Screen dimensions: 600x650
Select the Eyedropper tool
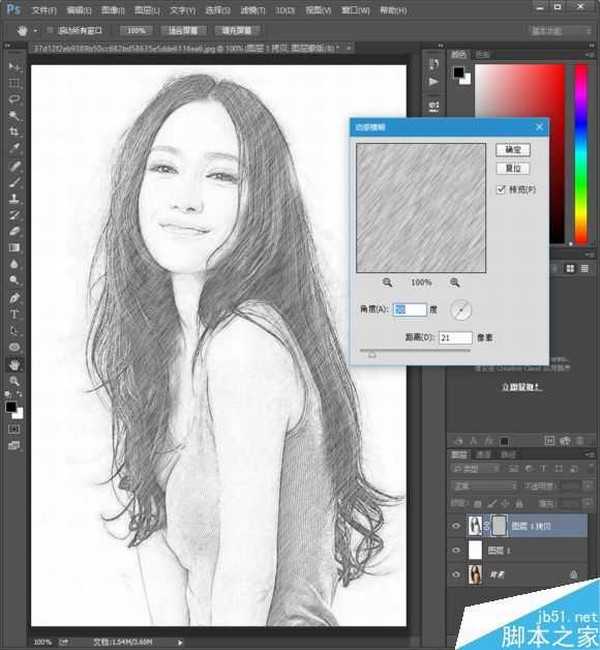15,148
